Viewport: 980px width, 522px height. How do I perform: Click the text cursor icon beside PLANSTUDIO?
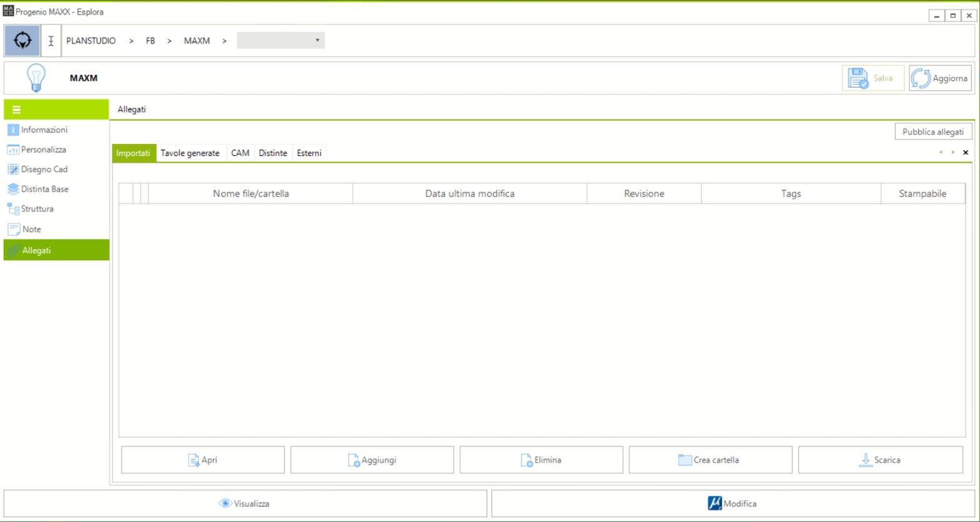click(51, 41)
